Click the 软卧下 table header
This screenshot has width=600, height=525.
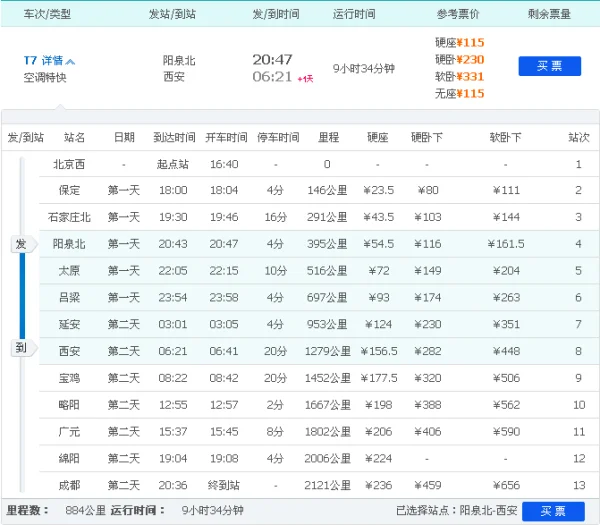pyautogui.click(x=505, y=137)
